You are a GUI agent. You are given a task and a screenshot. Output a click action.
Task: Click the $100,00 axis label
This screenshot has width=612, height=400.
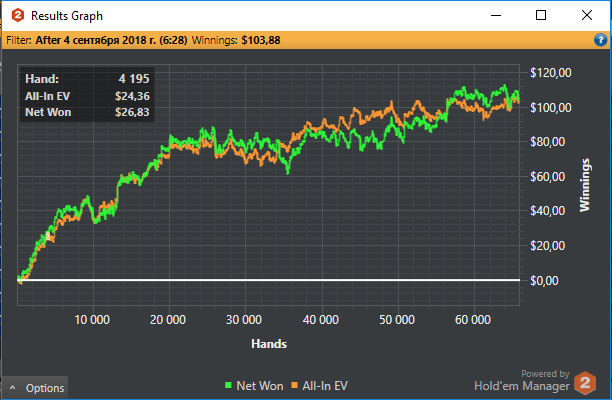[551, 107]
